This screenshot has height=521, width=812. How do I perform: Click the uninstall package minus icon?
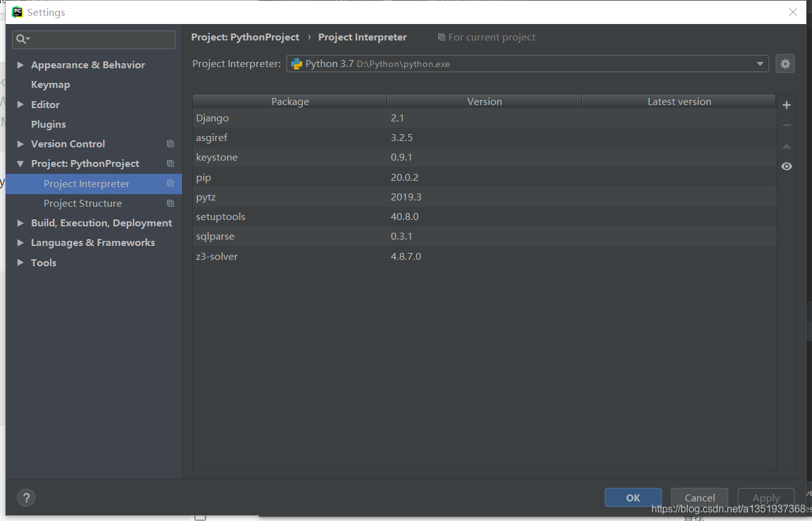pos(787,125)
